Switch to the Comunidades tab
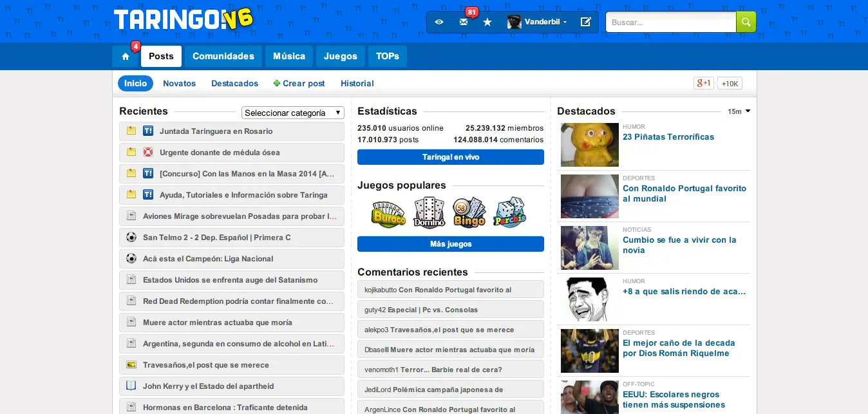Screen dimensions: 868x414 223,56
